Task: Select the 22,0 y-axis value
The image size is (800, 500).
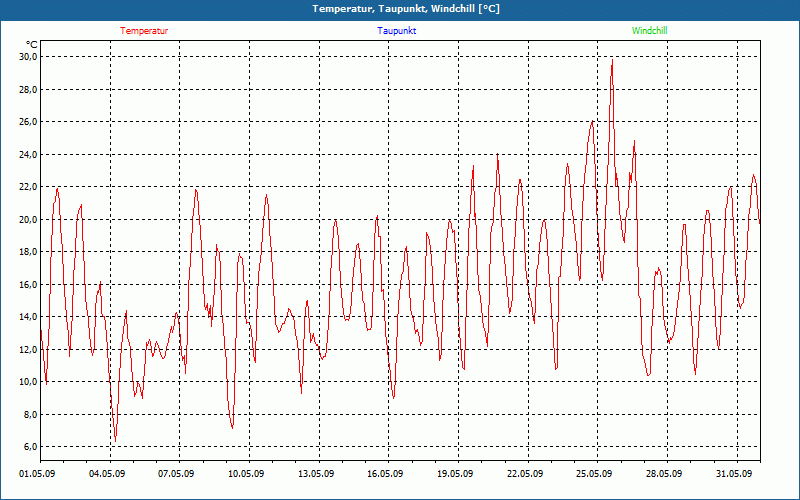Action: tap(28, 187)
